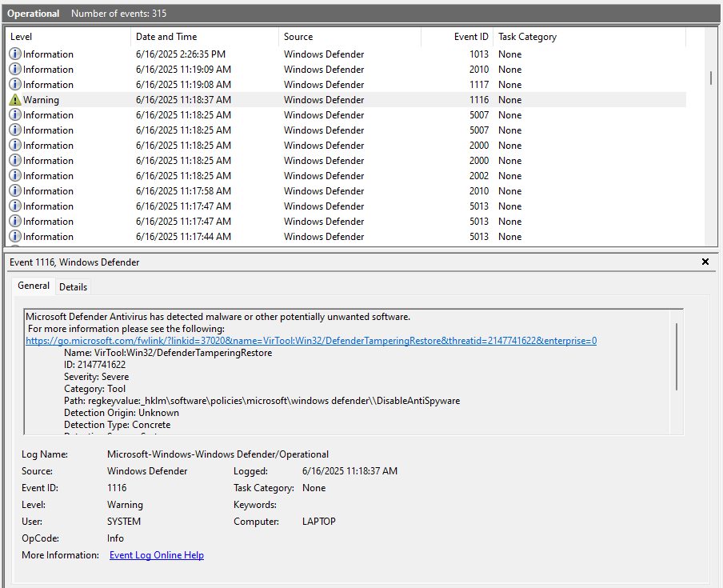
Task: Click the info icon of the 11:19:08 AM row
Action: 15,84
